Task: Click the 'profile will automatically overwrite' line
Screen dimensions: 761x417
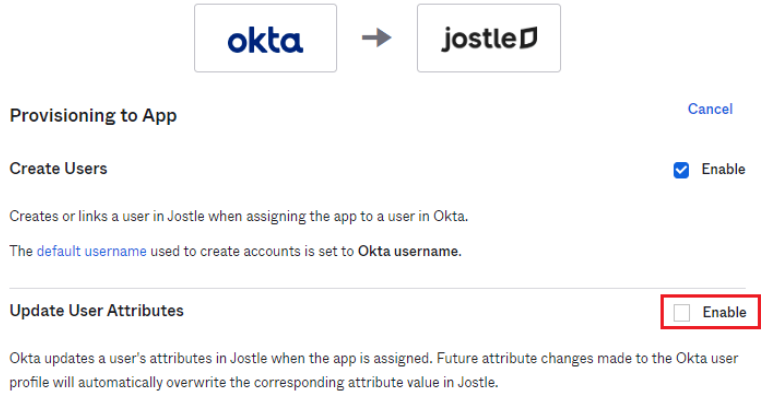Action: tap(254, 383)
